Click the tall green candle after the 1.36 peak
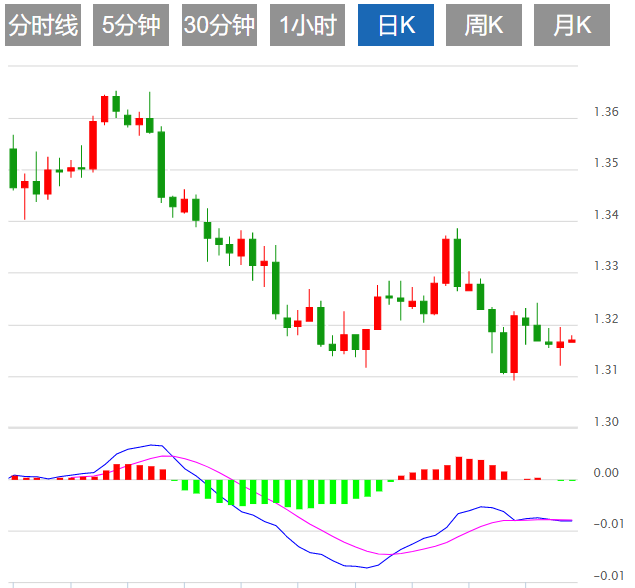This screenshot has height=588, width=635. click(x=161, y=165)
